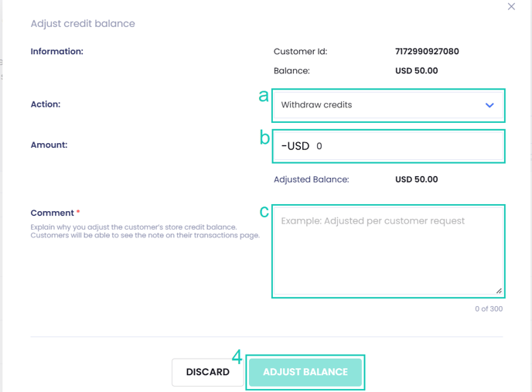The width and height of the screenshot is (532, 392).
Task: Click the teal letter c annotation
Action: click(x=264, y=211)
